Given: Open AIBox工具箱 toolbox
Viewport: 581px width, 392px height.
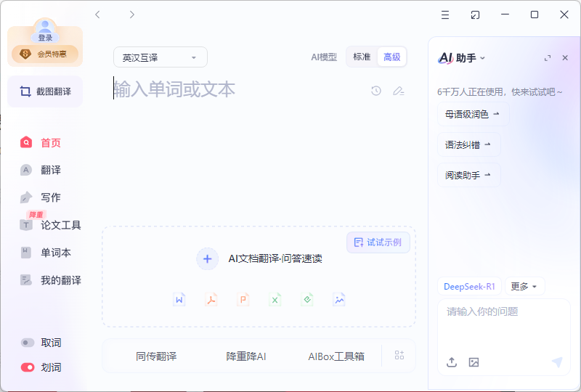Looking at the screenshot, I should pyautogui.click(x=336, y=356).
